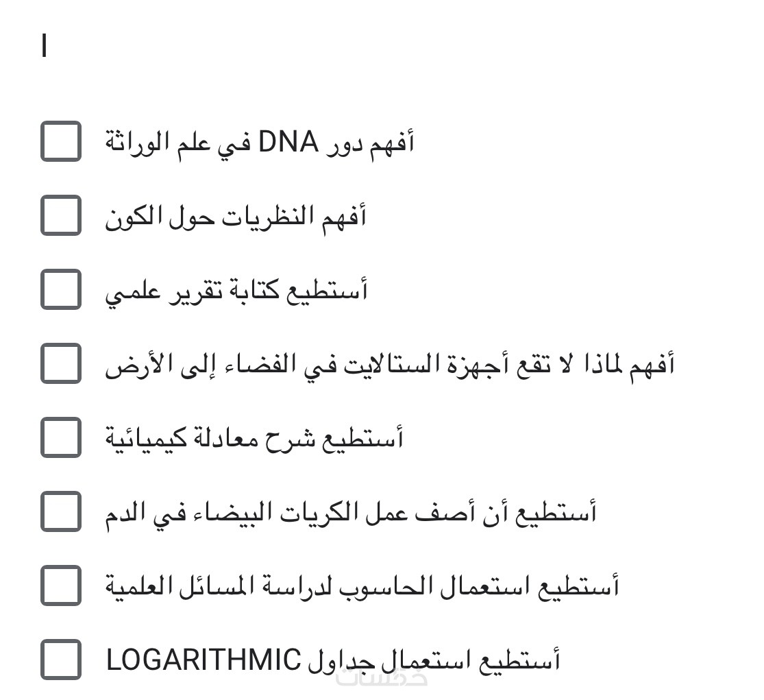Tick the checkbox for theories about the universe

click(x=61, y=215)
